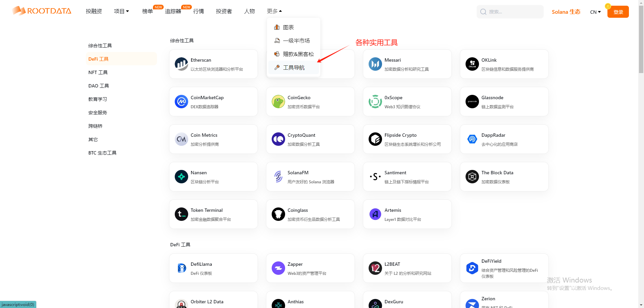
Task: Click the CoinGecko logo icon
Action: [x=278, y=102]
